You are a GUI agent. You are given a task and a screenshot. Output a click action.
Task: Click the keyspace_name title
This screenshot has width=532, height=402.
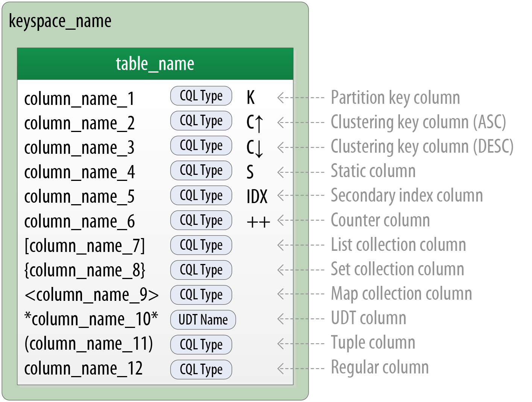(60, 21)
